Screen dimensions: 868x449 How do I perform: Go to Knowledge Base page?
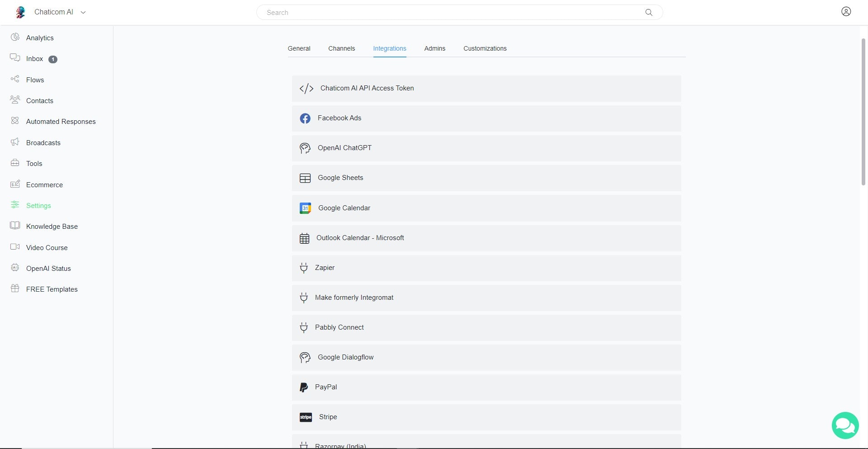(x=52, y=227)
